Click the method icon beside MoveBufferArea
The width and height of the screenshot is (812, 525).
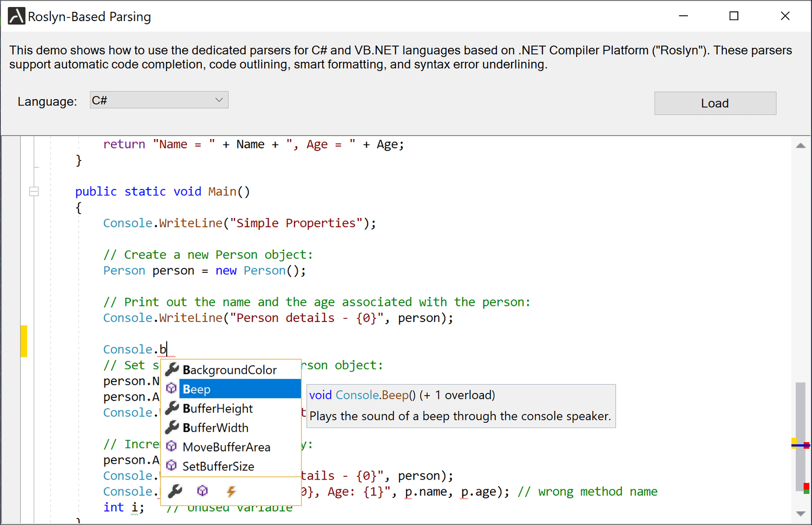click(171, 447)
